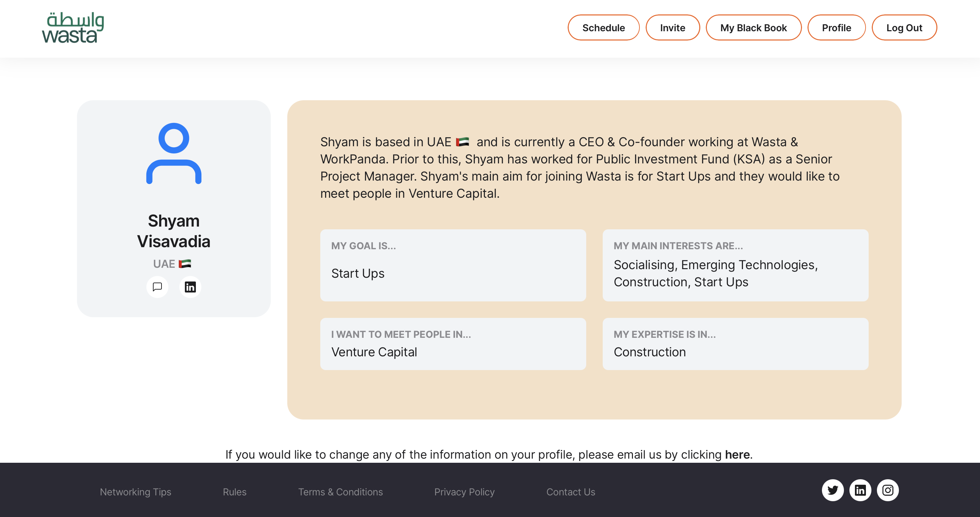Open the Rules footer link
The image size is (980, 517).
click(x=234, y=492)
